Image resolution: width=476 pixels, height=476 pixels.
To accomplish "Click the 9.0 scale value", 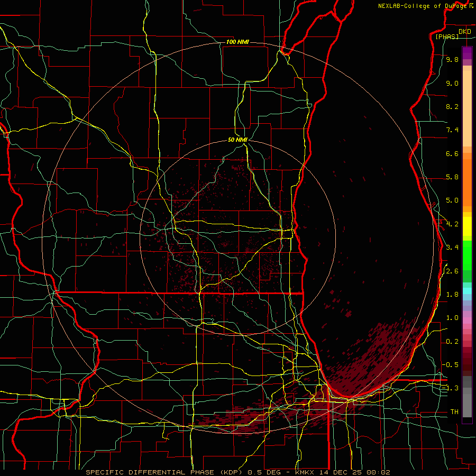I will tap(452, 83).
